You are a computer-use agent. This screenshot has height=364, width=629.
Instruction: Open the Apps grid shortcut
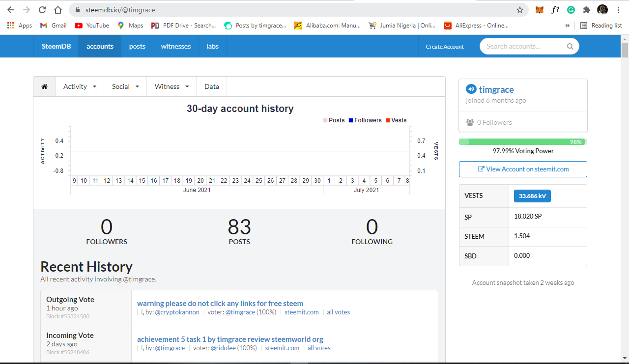point(20,26)
